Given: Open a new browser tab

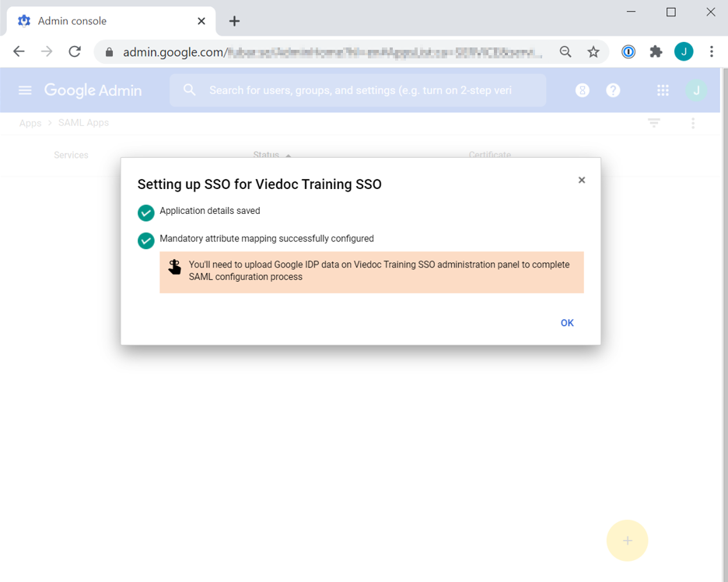Looking at the screenshot, I should (x=234, y=21).
